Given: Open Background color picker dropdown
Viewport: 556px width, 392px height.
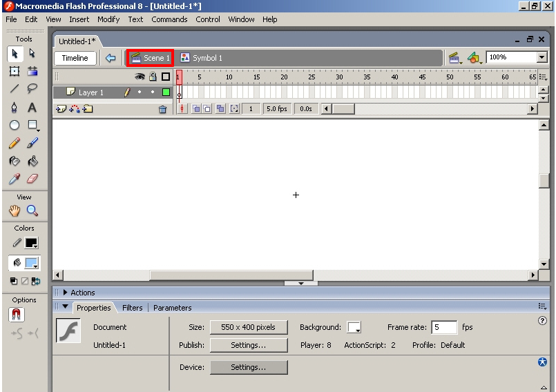Looking at the screenshot, I should coord(354,327).
